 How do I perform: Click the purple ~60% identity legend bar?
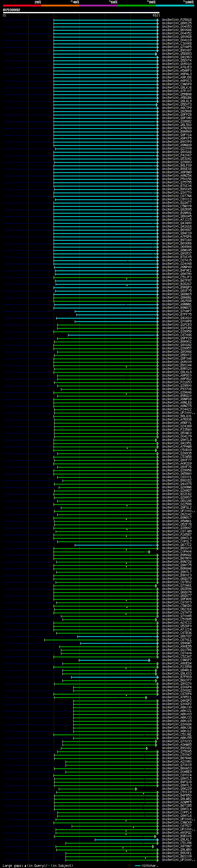click(x=98, y=6)
